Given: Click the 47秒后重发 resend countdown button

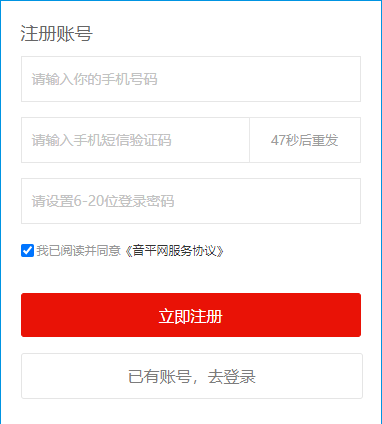Looking at the screenshot, I should pos(305,140).
